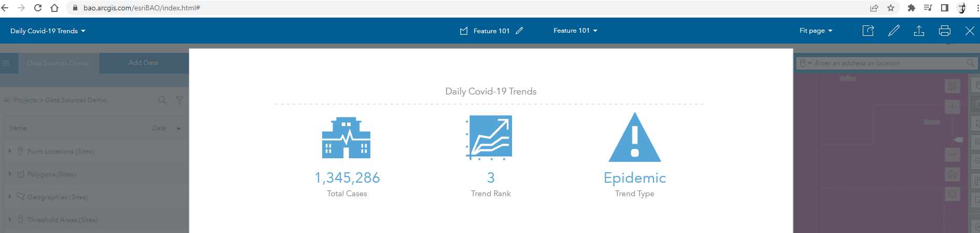Click the pencil icon beside Feature 101

click(x=519, y=31)
